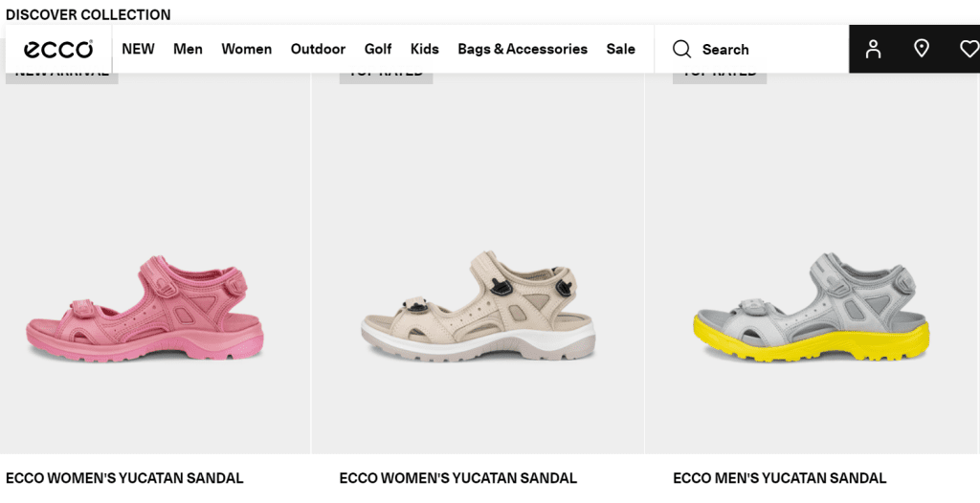Select the grey and yellow sandal image

(812, 307)
